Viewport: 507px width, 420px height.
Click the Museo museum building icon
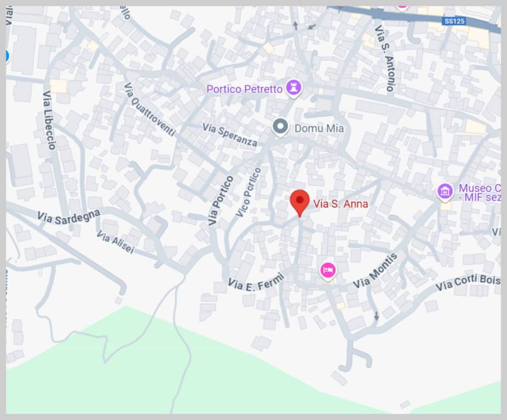click(x=445, y=192)
